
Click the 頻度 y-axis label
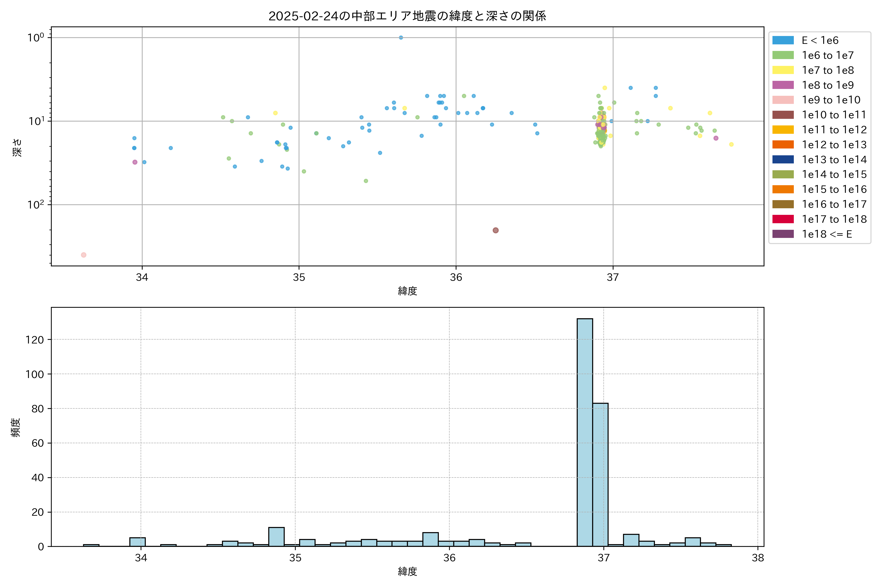pos(16,428)
